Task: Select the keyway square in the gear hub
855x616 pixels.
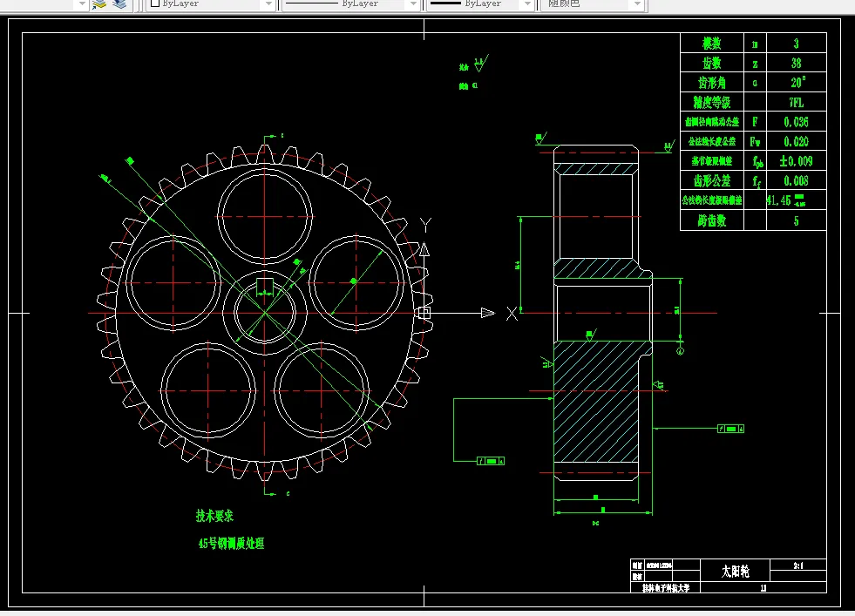Action: [x=264, y=286]
